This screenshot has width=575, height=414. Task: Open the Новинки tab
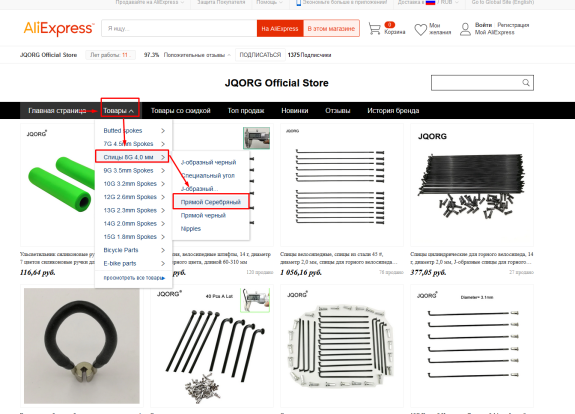click(295, 111)
